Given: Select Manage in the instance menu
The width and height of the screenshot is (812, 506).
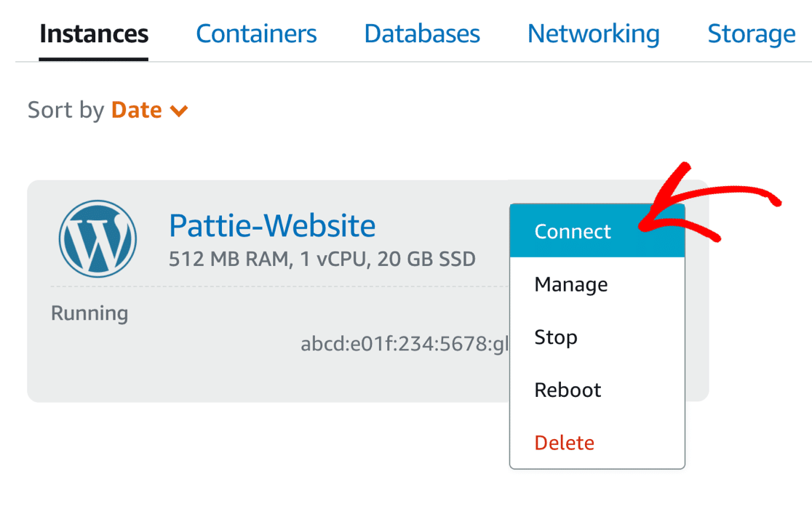Looking at the screenshot, I should pos(570,284).
